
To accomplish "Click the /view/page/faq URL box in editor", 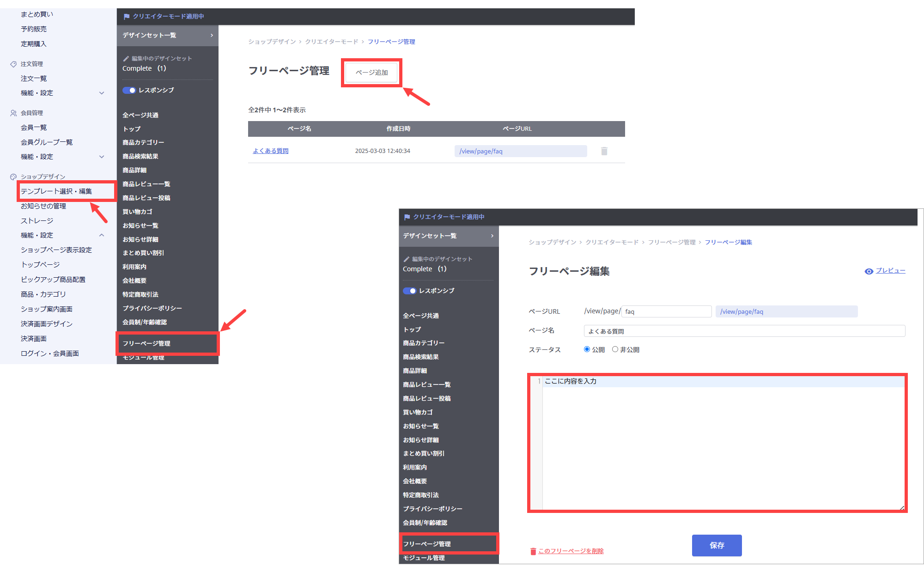I will point(786,311).
